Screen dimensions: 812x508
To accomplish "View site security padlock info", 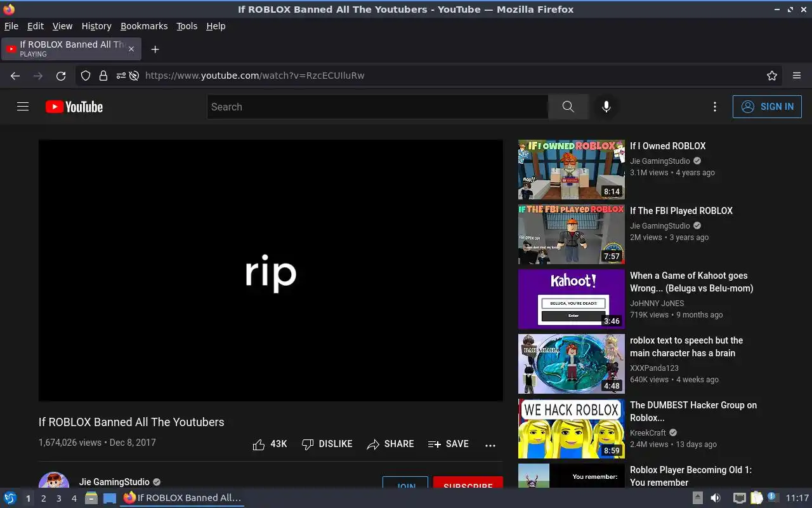I will point(103,76).
